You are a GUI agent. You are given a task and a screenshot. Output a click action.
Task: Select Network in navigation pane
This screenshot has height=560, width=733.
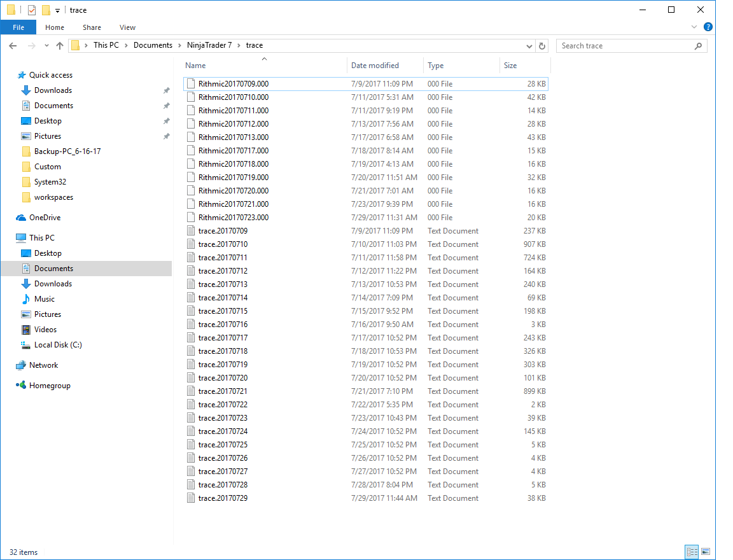coord(43,365)
